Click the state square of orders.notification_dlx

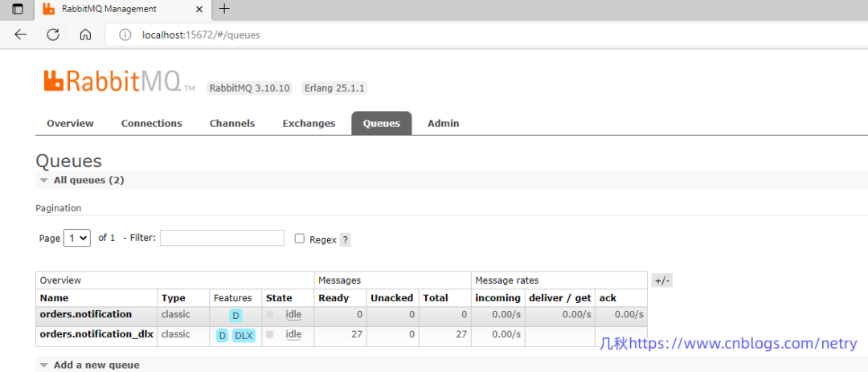(270, 334)
